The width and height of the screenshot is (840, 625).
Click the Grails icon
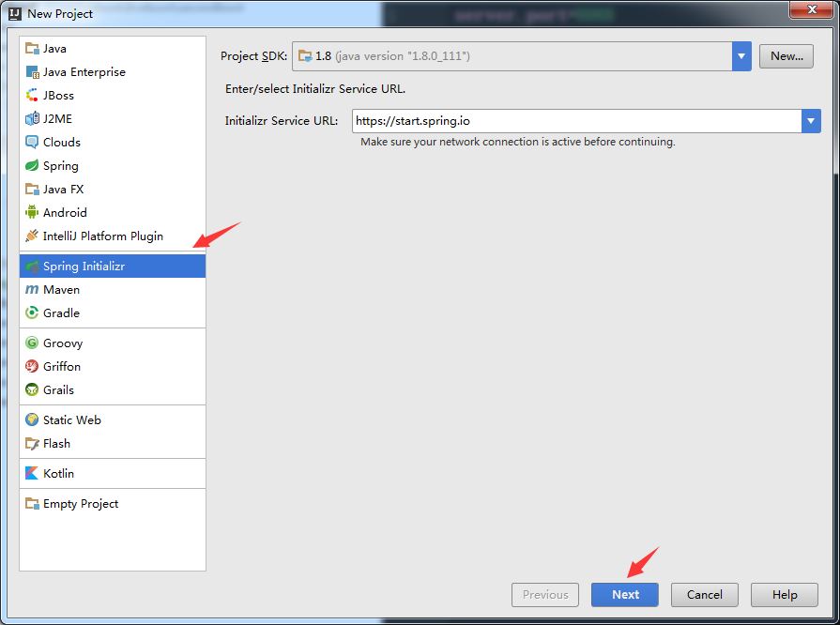pyautogui.click(x=32, y=389)
